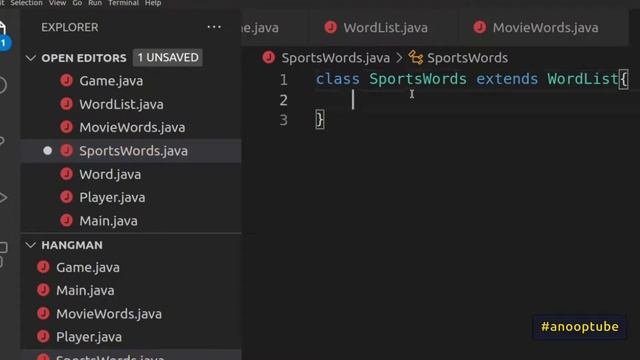This screenshot has width=640, height=360.
Task: Open WordList.java in Open Editors
Action: tap(121, 104)
